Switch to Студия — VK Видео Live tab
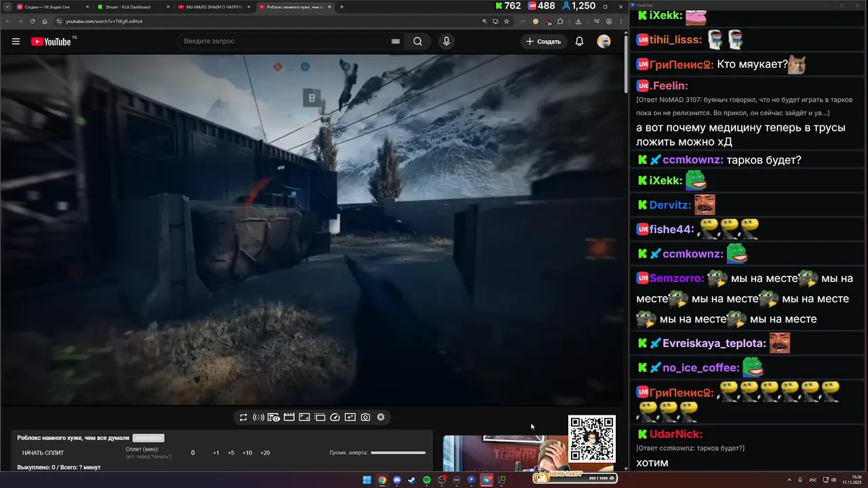This screenshot has width=868, height=488. tap(52, 7)
